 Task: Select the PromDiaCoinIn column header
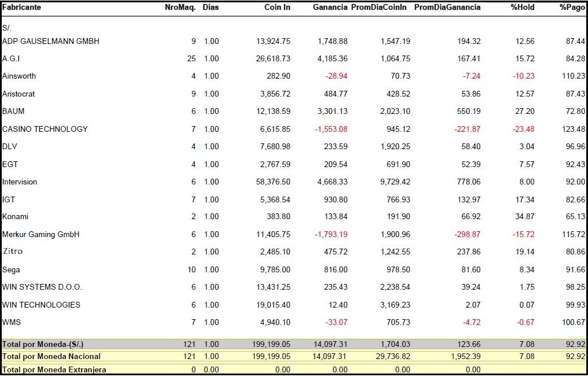tap(379, 7)
